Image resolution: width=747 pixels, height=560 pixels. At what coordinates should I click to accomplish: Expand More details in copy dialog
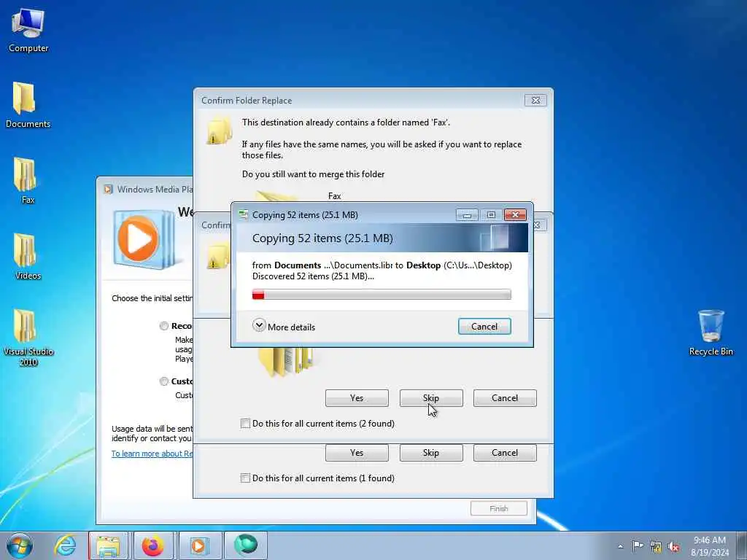284,326
